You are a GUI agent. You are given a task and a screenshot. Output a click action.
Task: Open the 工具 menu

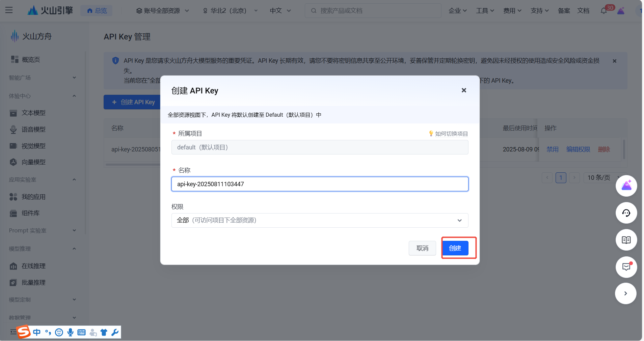(x=485, y=11)
